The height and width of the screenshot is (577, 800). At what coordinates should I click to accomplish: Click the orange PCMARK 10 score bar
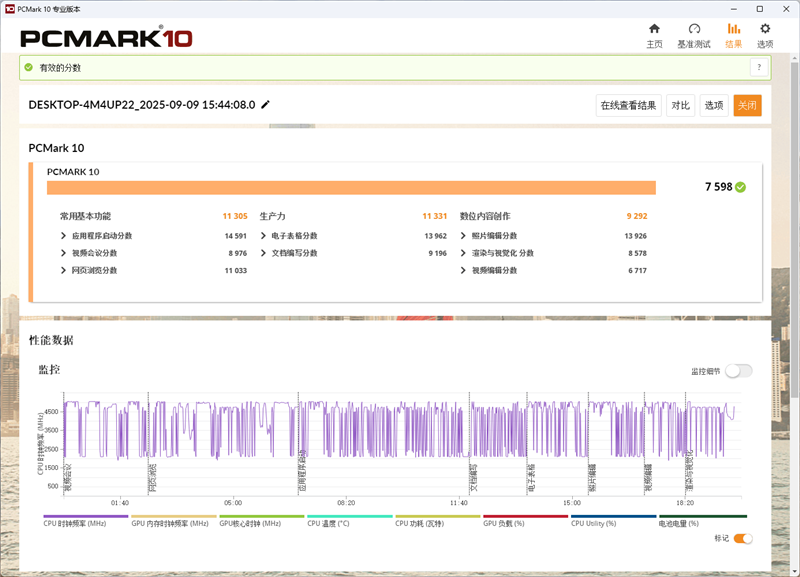[x=351, y=188]
